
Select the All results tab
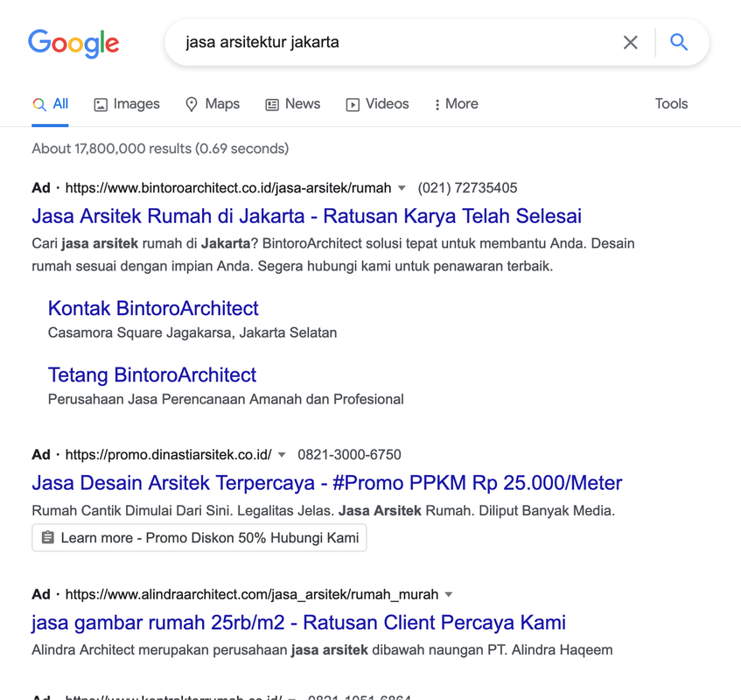(51, 104)
